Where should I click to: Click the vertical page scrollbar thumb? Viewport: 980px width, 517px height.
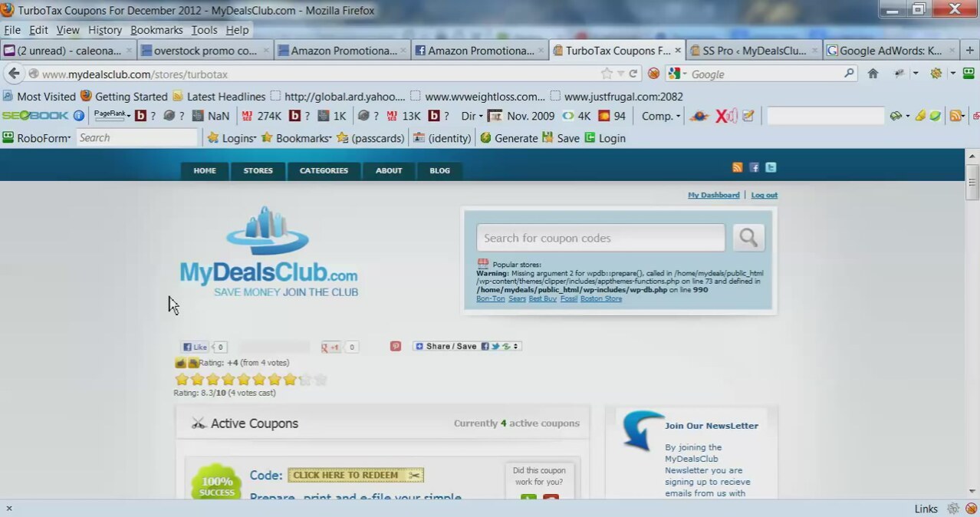pos(972,183)
